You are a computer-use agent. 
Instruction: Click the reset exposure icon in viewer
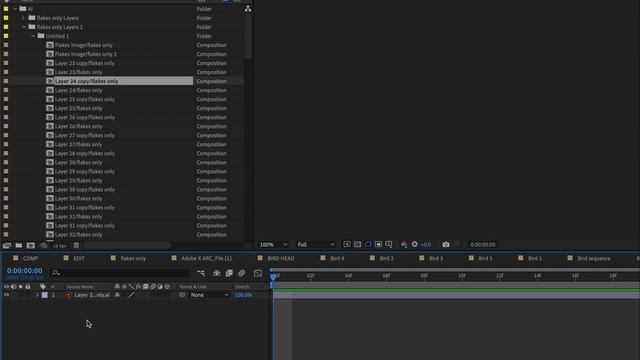coord(414,244)
